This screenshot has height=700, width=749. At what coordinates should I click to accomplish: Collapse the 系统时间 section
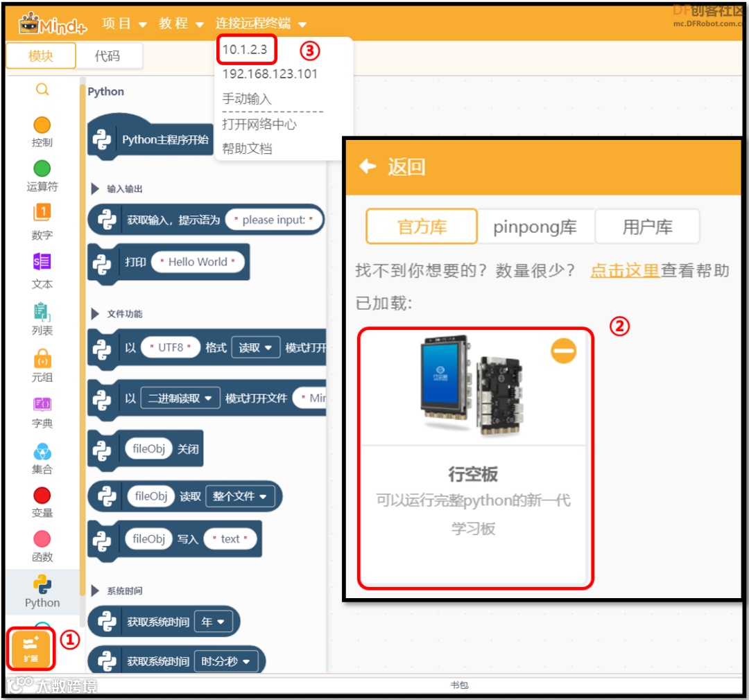[95, 591]
